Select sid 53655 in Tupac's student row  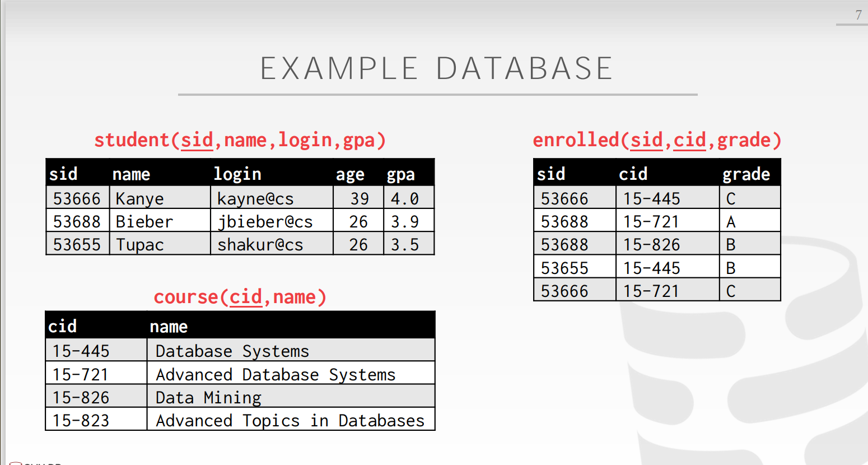click(x=77, y=245)
